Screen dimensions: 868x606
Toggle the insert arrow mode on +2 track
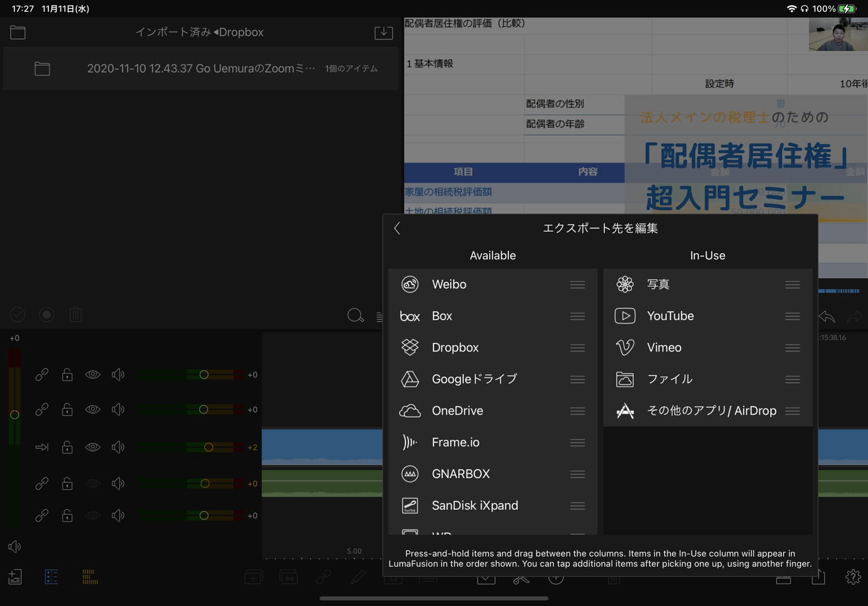tap(42, 447)
